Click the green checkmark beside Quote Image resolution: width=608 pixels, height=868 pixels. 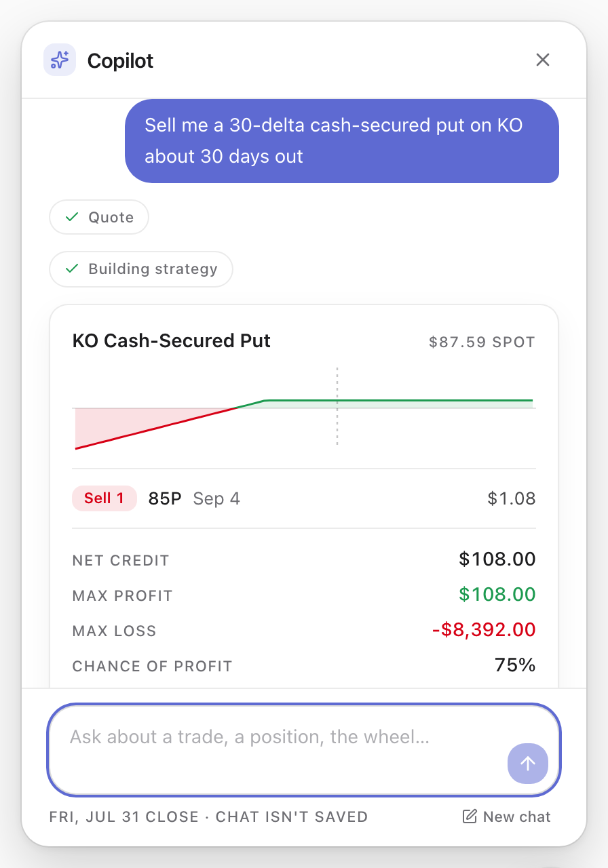(72, 217)
